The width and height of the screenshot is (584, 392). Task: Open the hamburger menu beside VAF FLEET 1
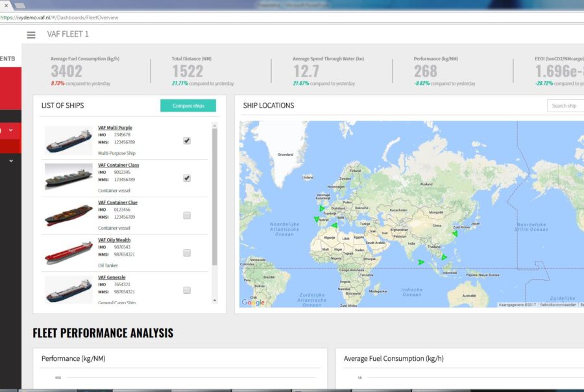click(x=31, y=35)
